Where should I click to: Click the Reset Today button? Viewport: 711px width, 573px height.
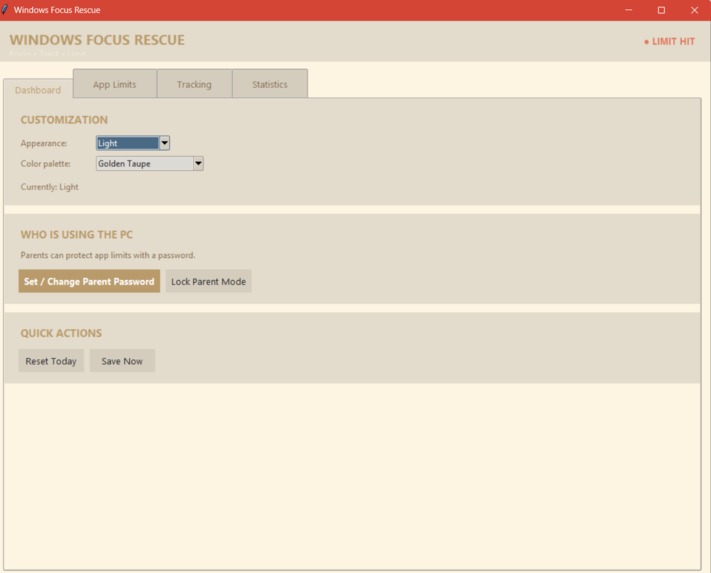click(51, 361)
